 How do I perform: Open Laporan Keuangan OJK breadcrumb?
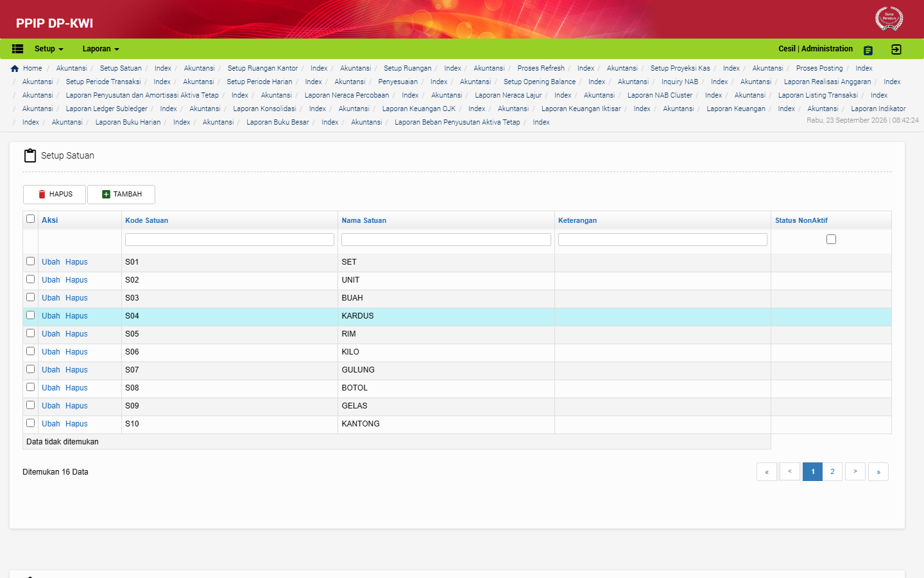419,109
